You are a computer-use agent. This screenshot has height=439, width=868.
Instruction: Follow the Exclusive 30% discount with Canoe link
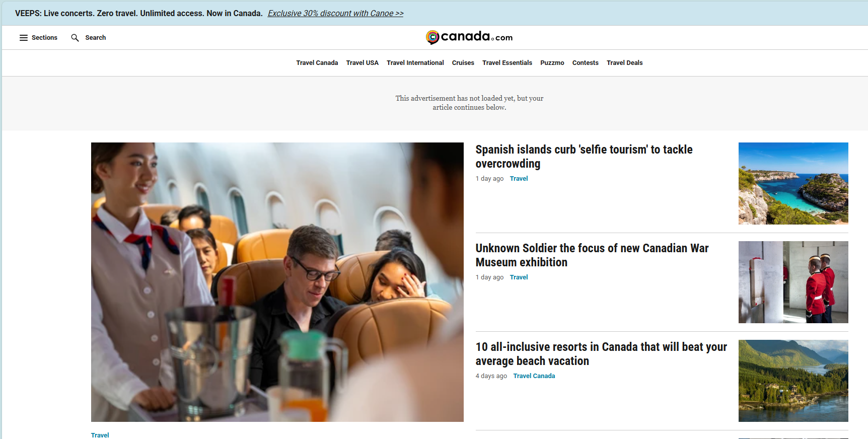pos(336,14)
